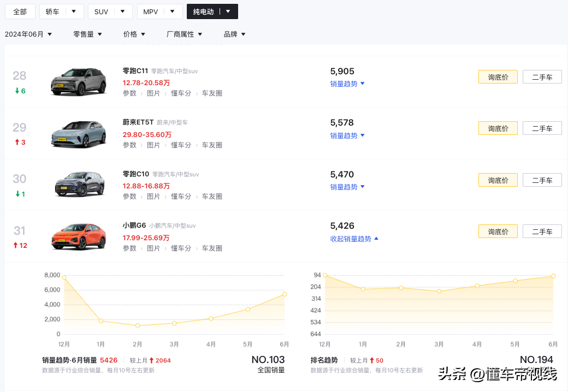Open dropdown arrow on MPV tab
Screen dimensions: 568x392
point(173,11)
